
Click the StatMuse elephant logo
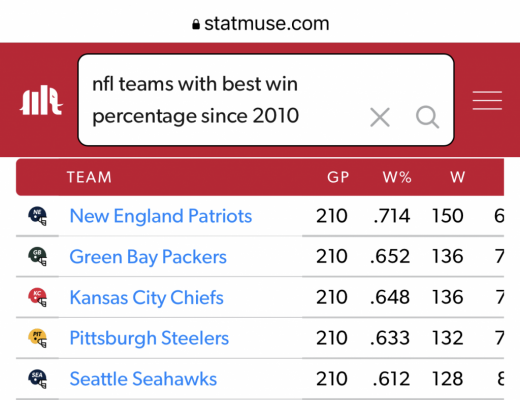pyautogui.click(x=41, y=100)
